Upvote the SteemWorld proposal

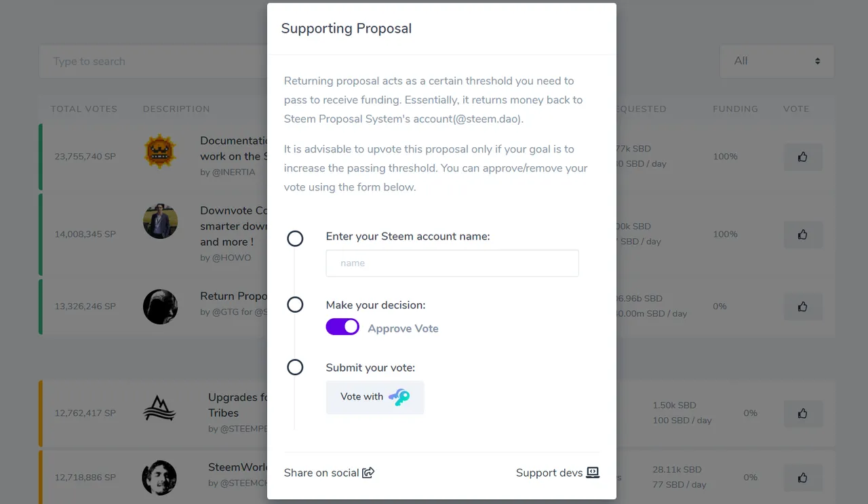click(803, 478)
